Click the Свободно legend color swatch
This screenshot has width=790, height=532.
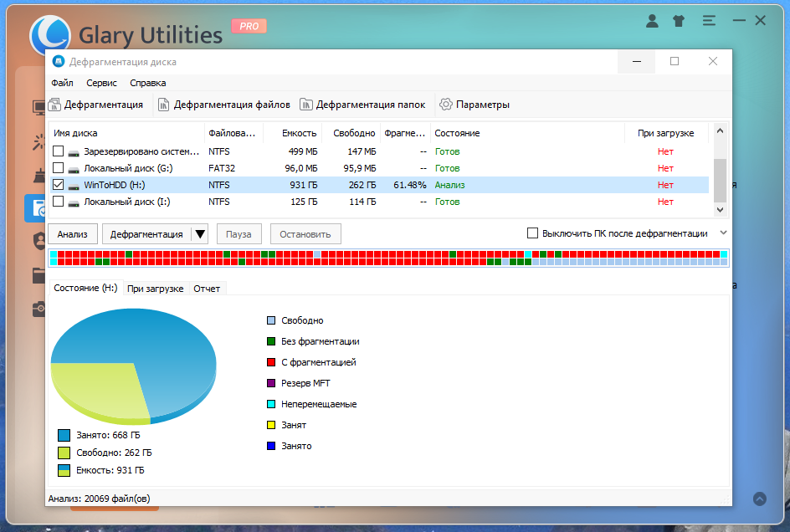coord(271,320)
